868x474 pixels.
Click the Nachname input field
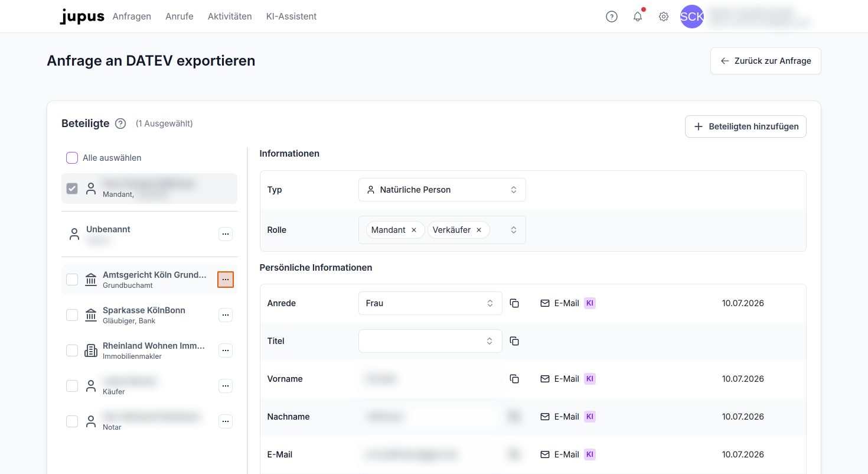point(430,417)
